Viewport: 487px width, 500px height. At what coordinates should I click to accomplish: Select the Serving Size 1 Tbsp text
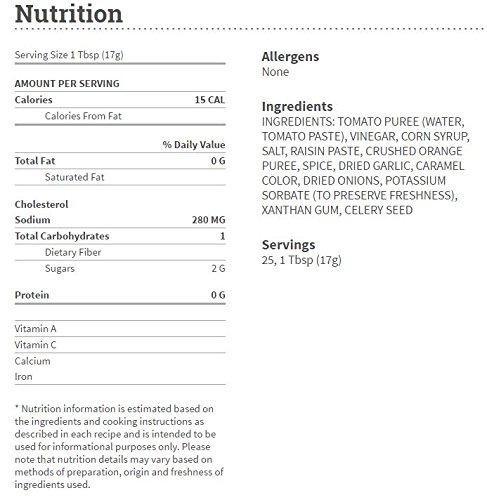(69, 55)
